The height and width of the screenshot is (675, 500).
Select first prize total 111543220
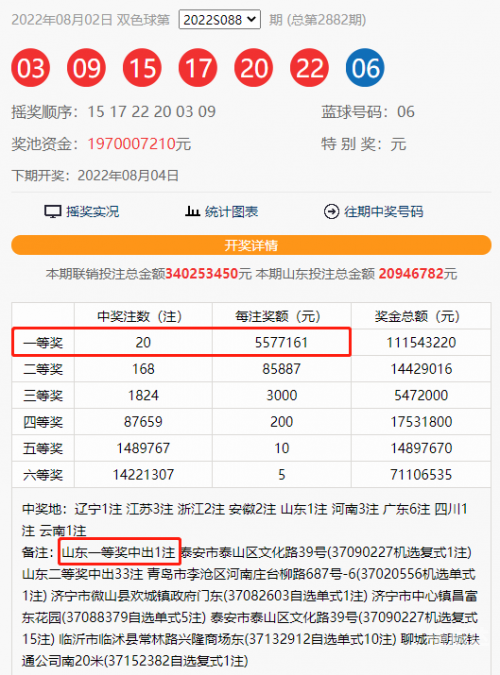(x=421, y=343)
